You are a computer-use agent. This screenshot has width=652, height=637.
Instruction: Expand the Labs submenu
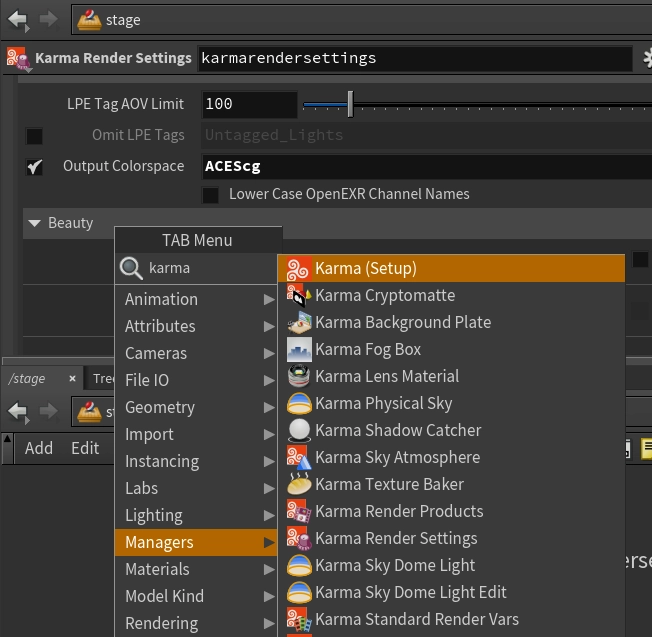[196, 488]
